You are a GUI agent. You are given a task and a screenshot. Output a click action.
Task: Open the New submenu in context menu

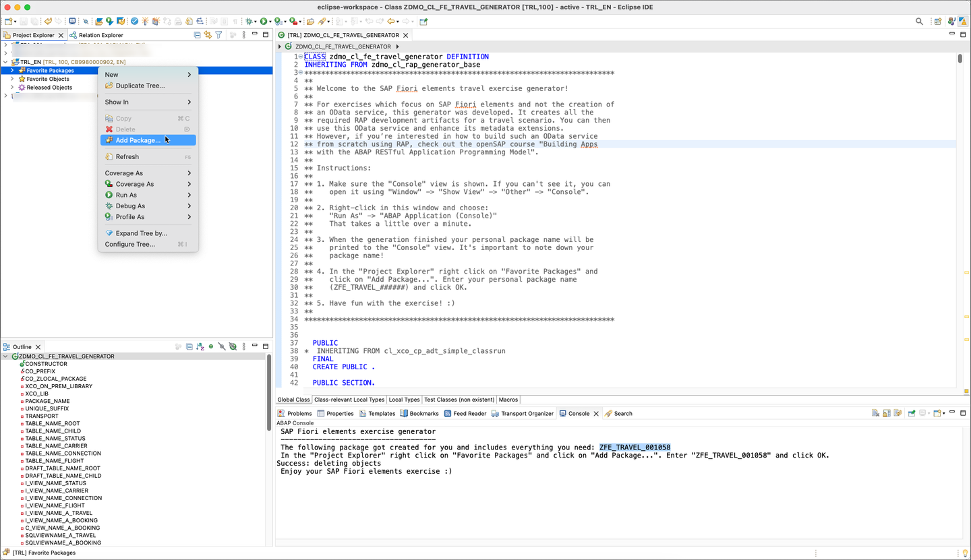[148, 75]
